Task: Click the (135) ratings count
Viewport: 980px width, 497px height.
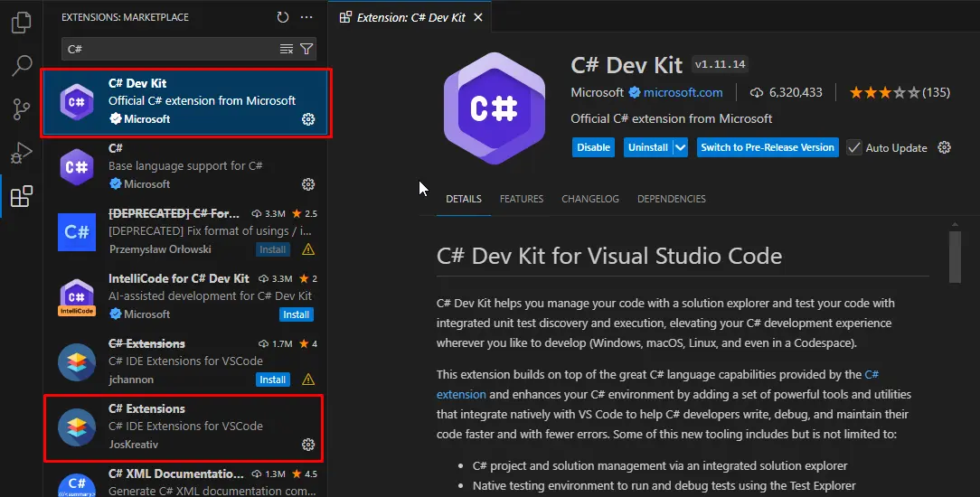Action: (937, 92)
